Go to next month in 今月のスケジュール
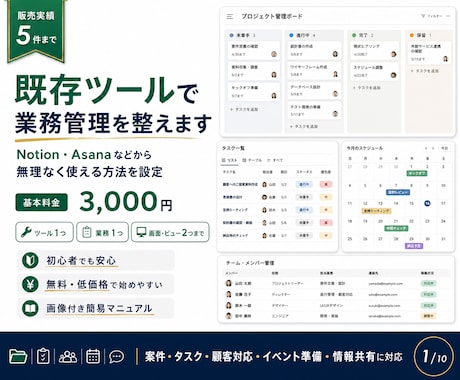The height and width of the screenshot is (380, 460). pos(433,148)
